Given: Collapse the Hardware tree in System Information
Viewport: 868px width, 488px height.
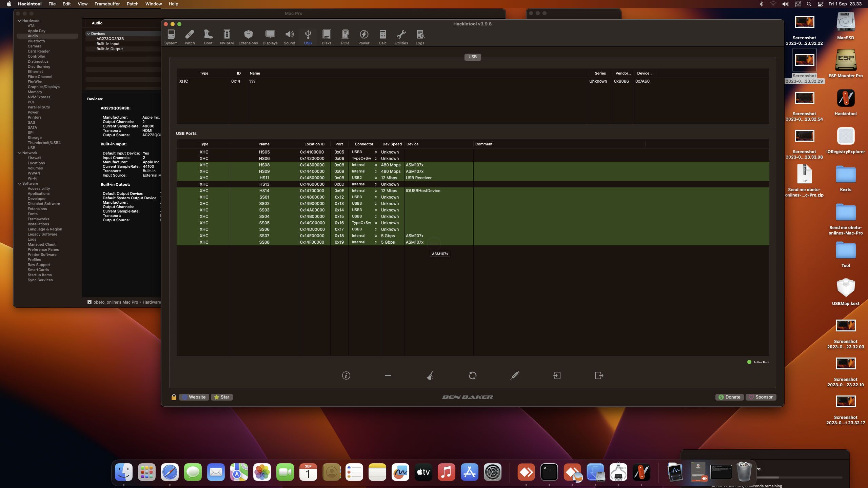Looking at the screenshot, I should click(x=20, y=21).
